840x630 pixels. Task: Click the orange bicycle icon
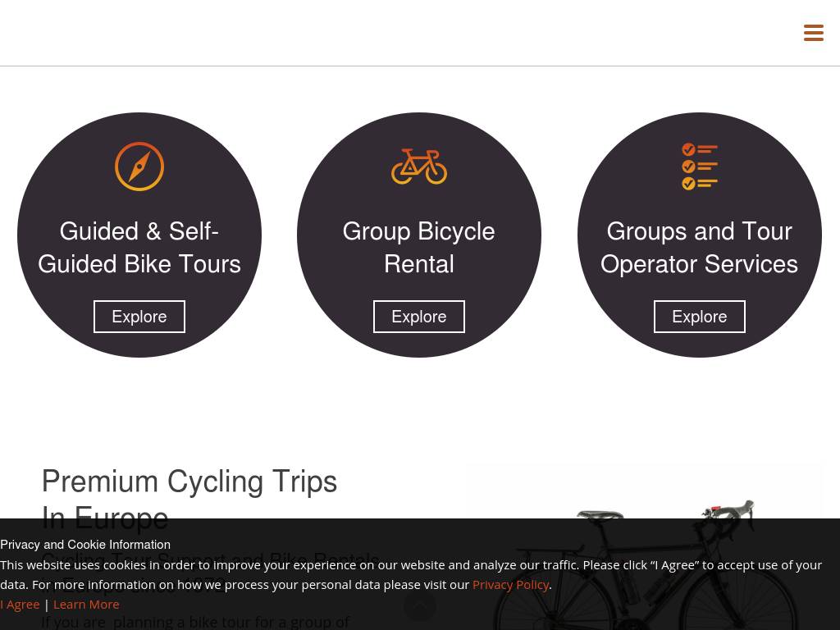[x=419, y=167]
